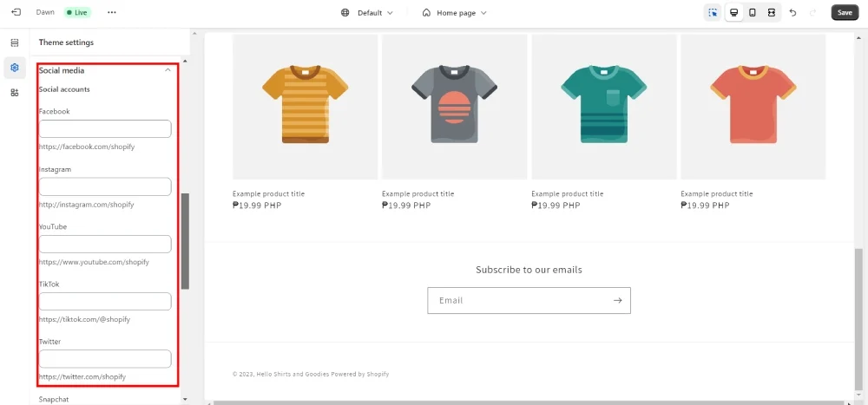Switch to desktop preview
Image resolution: width=868 pixels, height=405 pixels.
pyautogui.click(x=733, y=13)
